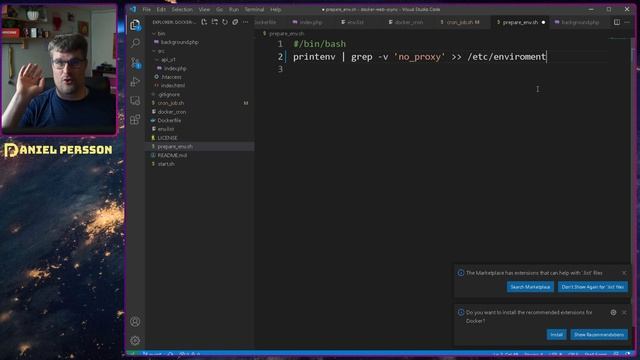Click the Search Marketplace button

pyautogui.click(x=530, y=287)
